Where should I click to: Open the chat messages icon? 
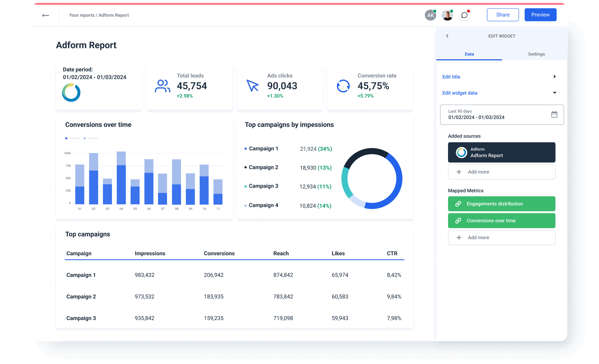[x=465, y=15]
